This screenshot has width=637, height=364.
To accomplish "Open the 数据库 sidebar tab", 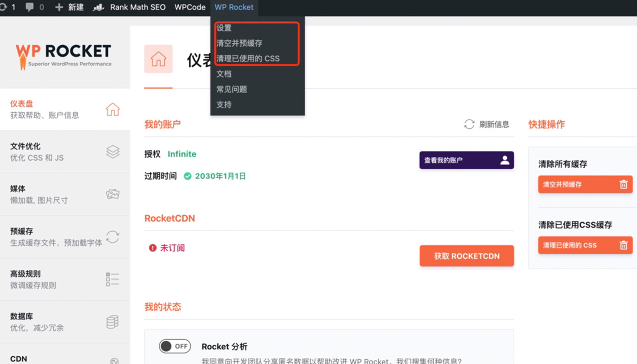I will [x=65, y=322].
